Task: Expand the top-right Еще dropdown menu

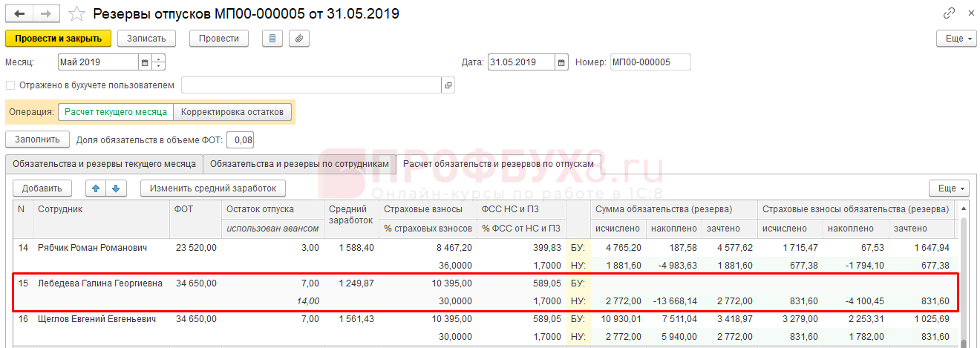Action: coord(955,39)
